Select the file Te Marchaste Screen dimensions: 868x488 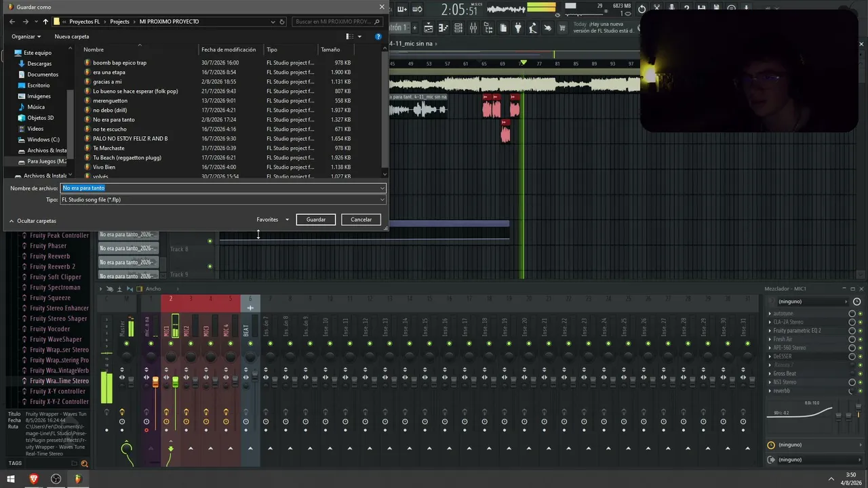(108, 148)
